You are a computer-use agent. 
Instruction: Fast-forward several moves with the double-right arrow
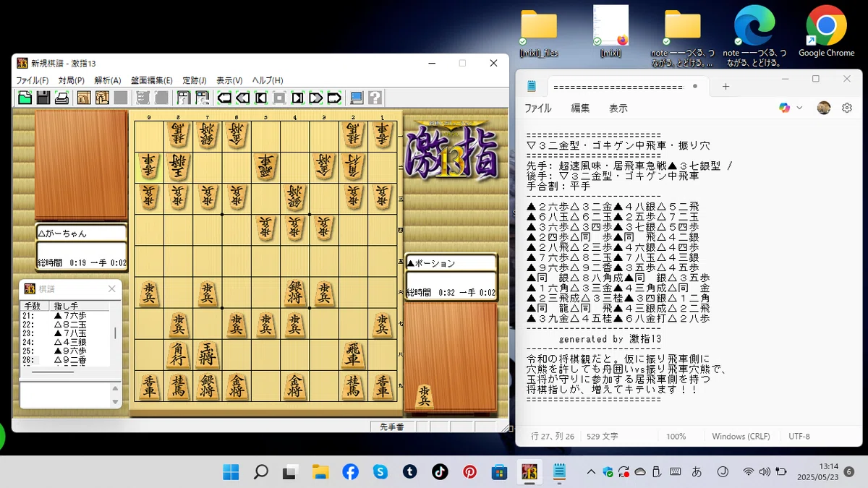click(316, 98)
